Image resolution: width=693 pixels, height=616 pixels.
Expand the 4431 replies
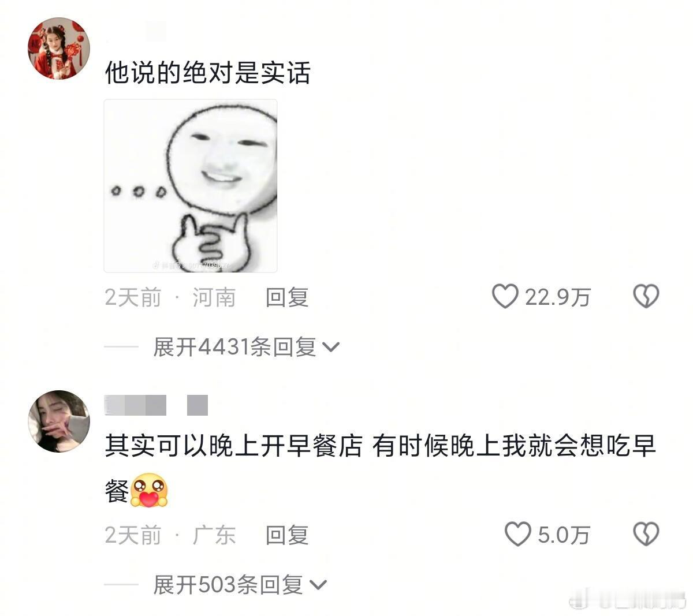246,347
